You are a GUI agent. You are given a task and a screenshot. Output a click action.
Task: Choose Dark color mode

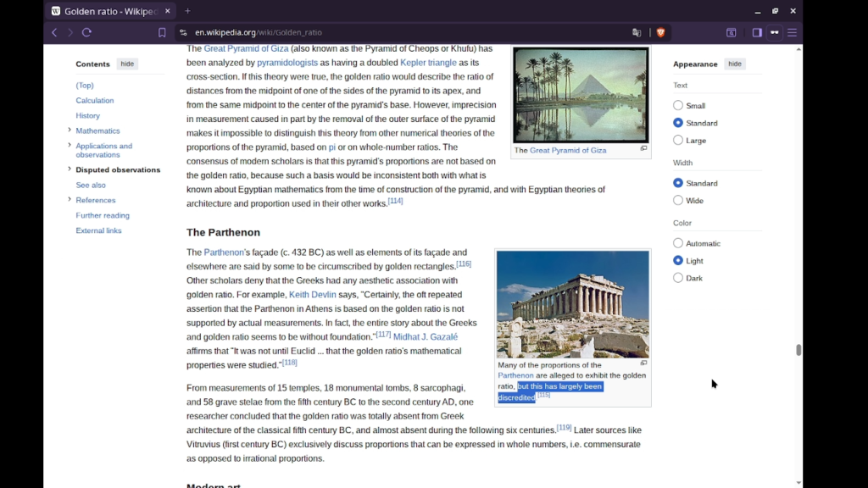pyautogui.click(x=678, y=278)
